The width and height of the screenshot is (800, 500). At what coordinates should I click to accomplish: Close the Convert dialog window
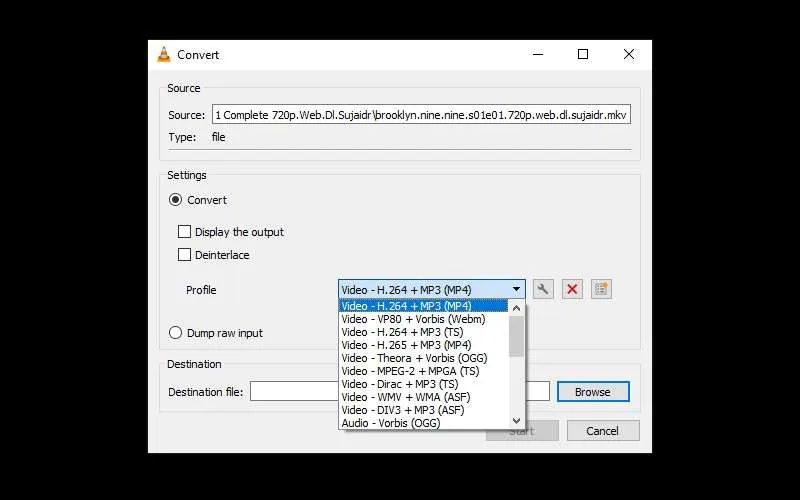point(629,54)
